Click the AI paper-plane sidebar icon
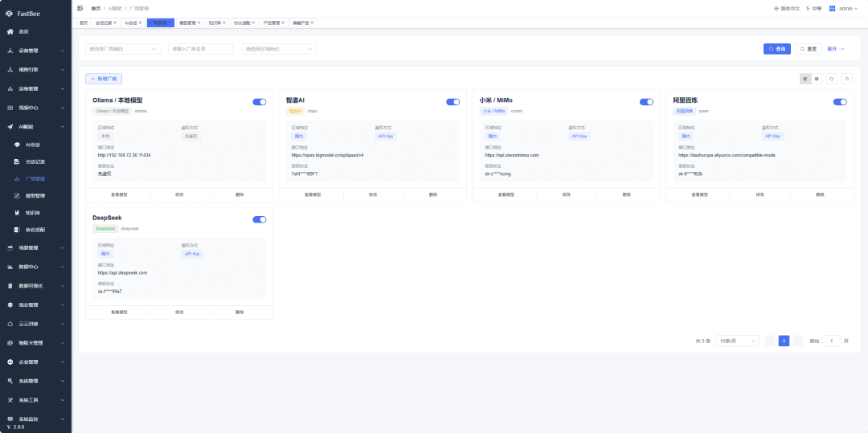 coord(10,127)
